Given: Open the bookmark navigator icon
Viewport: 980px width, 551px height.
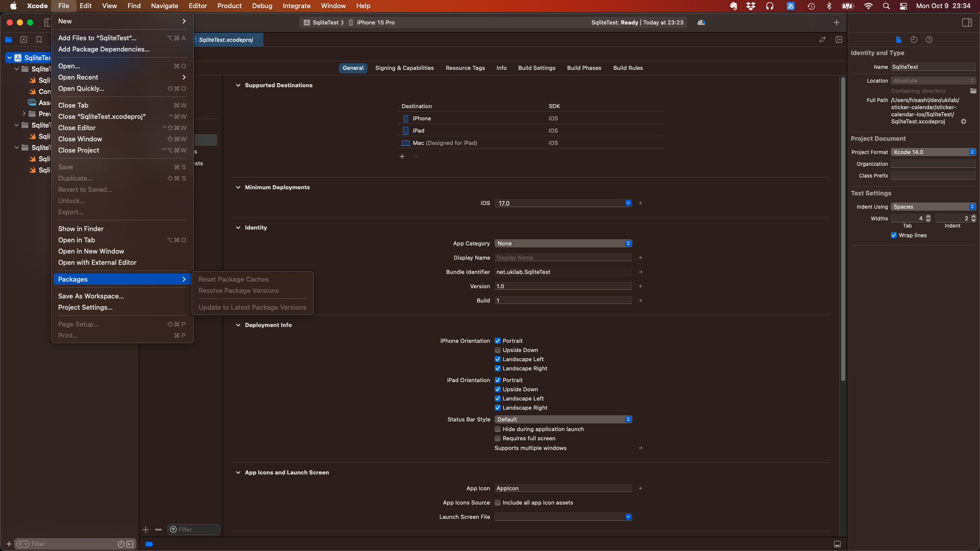Looking at the screenshot, I should (x=39, y=40).
